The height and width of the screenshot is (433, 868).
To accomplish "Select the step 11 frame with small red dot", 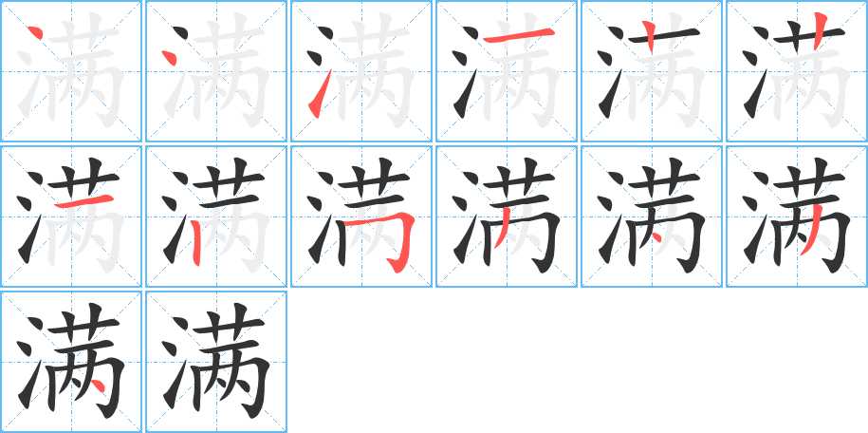I will pos(652,216).
